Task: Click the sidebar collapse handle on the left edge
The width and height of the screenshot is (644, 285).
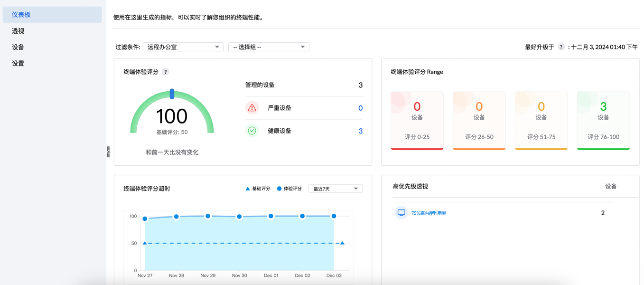Action: click(x=108, y=151)
